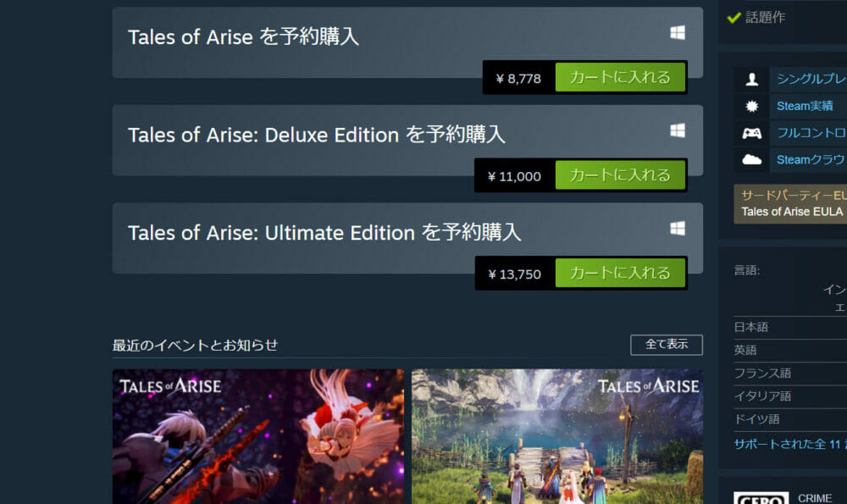Click the full controller support gamepad icon
The image size is (847, 504).
pyautogui.click(x=751, y=133)
